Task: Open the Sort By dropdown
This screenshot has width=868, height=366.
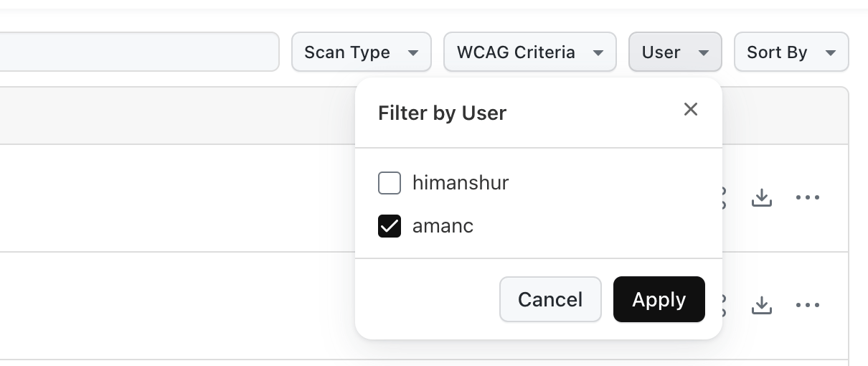Action: click(x=791, y=52)
